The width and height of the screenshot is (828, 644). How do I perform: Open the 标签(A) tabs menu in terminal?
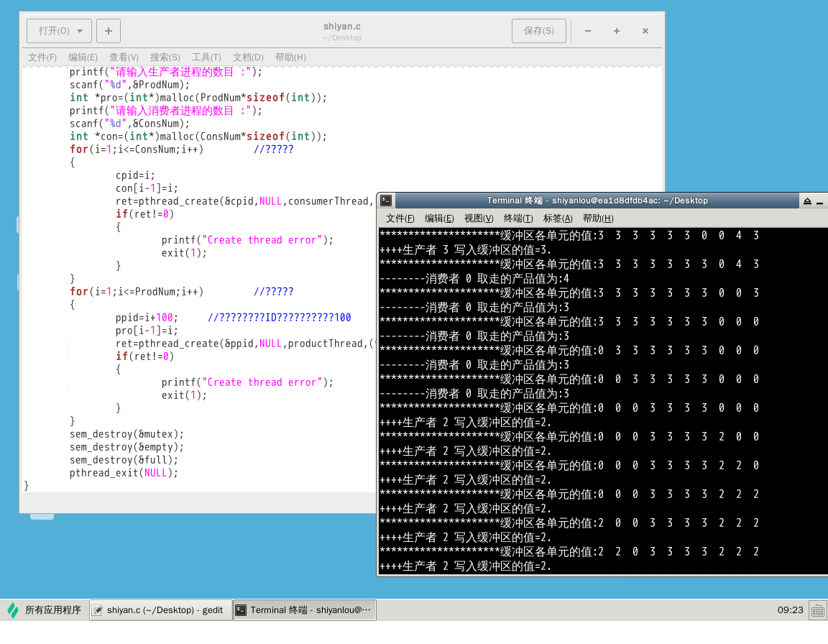pyautogui.click(x=558, y=218)
